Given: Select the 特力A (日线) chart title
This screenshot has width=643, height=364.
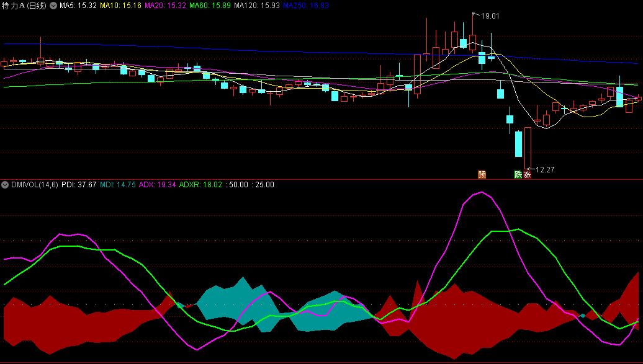Looking at the screenshot, I should pos(24,6).
